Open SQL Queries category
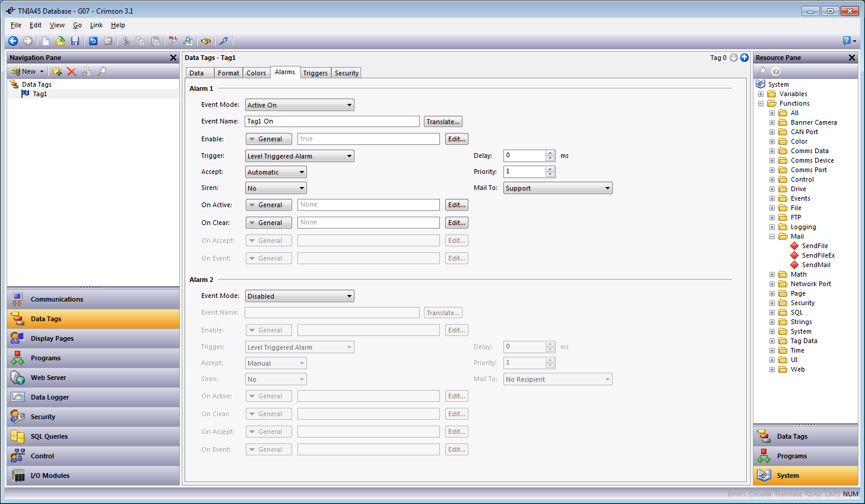This screenshot has height=504, width=865. pos(93,436)
